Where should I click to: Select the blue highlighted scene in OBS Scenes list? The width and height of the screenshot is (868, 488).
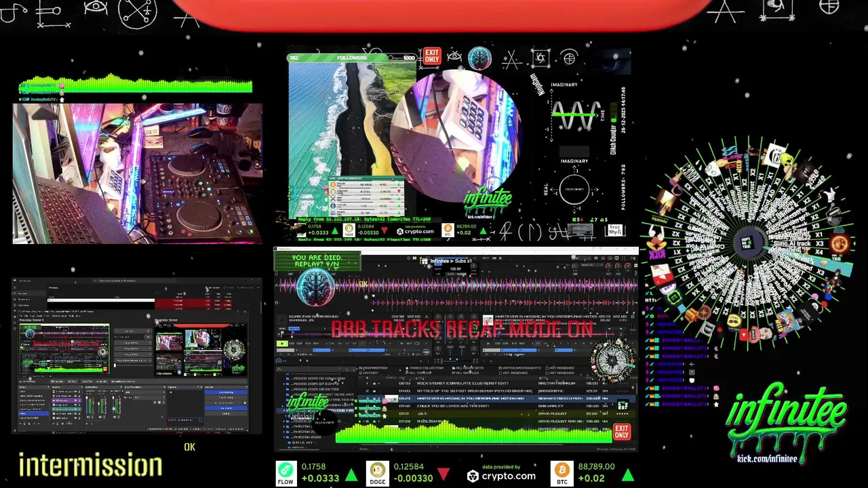point(33,413)
